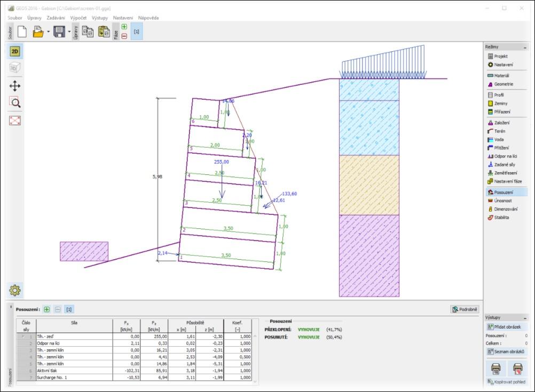Click Kopírovat pohled button
535x392 pixels.
coord(506,382)
